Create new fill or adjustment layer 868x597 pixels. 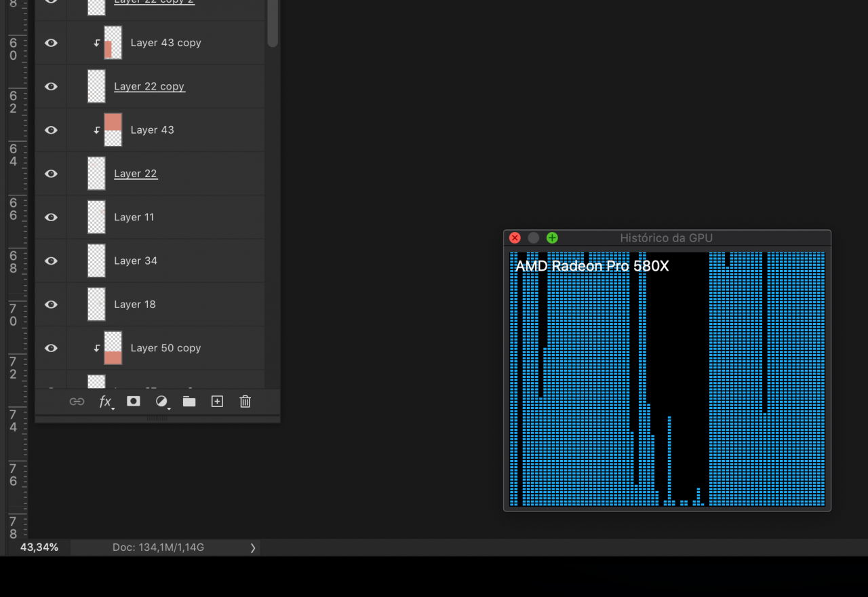coord(162,402)
